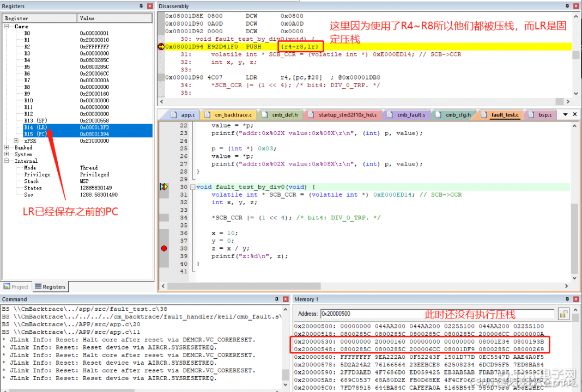Close the Disassembly panel
582x392 pixels.
pos(576,7)
